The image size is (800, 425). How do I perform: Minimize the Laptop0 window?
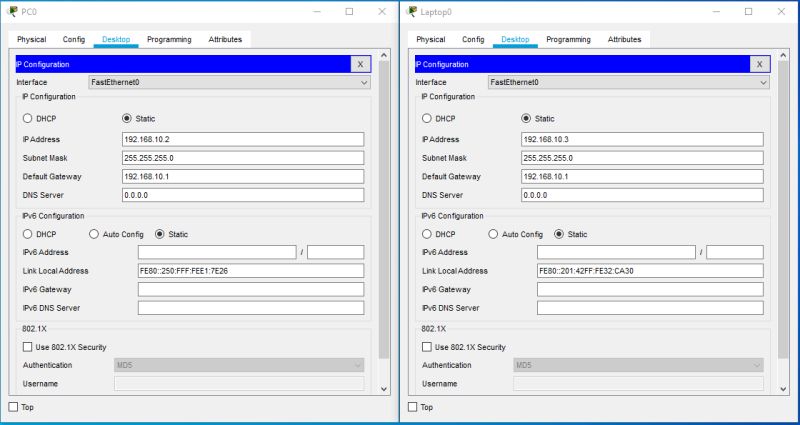[x=716, y=11]
